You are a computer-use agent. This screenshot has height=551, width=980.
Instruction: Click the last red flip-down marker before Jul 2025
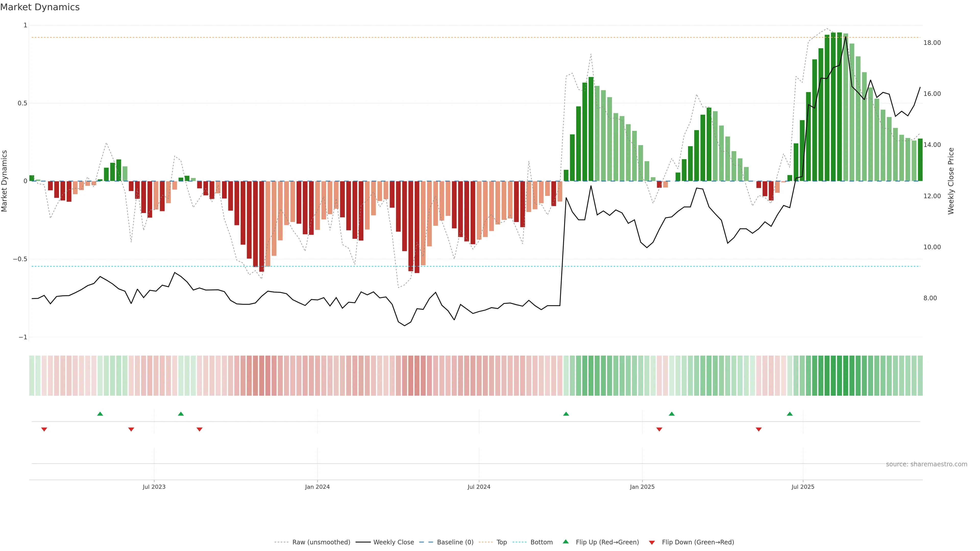click(758, 429)
